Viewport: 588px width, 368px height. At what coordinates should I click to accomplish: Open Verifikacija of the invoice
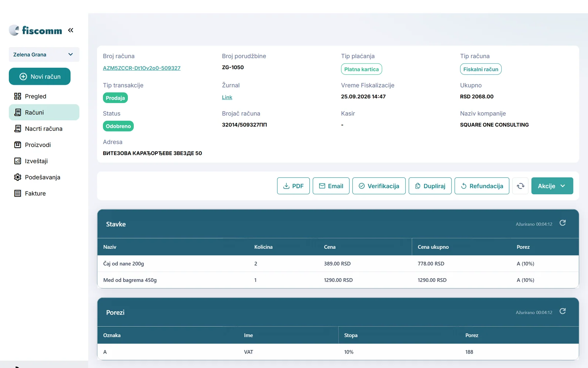[x=379, y=186]
